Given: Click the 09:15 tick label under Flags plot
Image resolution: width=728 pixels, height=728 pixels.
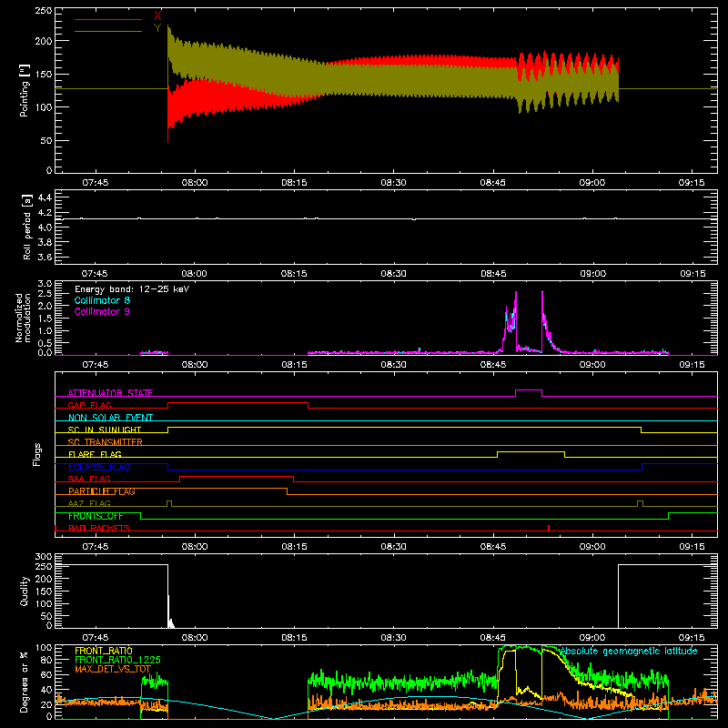Looking at the screenshot, I should (692, 547).
